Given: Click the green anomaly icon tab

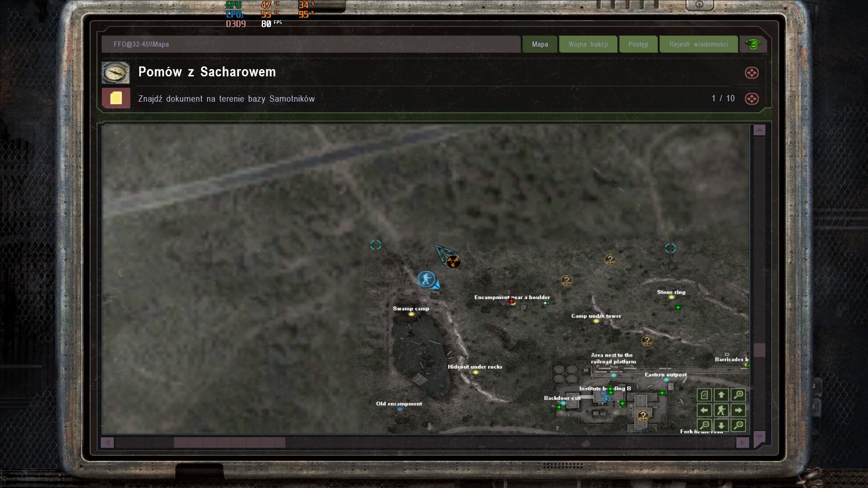Looking at the screenshot, I should [x=753, y=44].
